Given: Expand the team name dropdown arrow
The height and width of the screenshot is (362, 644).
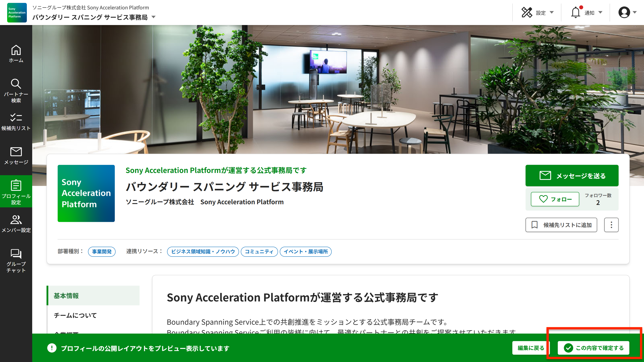Looking at the screenshot, I should (x=154, y=17).
